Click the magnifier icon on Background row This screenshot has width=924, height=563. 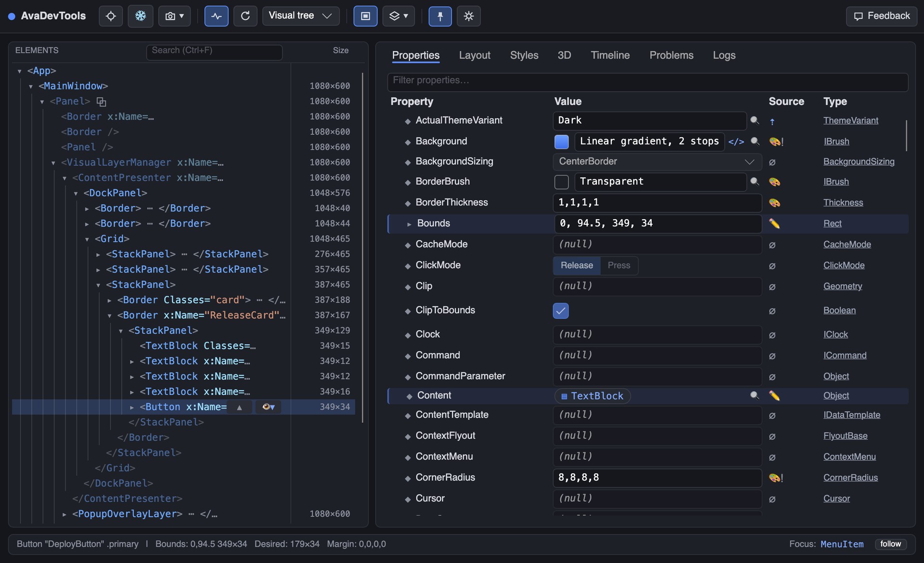tap(755, 141)
